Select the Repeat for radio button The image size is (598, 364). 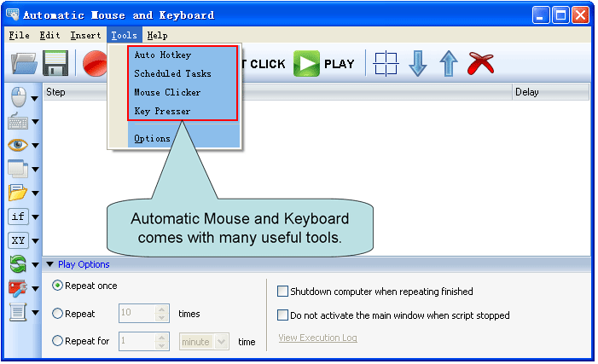click(x=57, y=341)
